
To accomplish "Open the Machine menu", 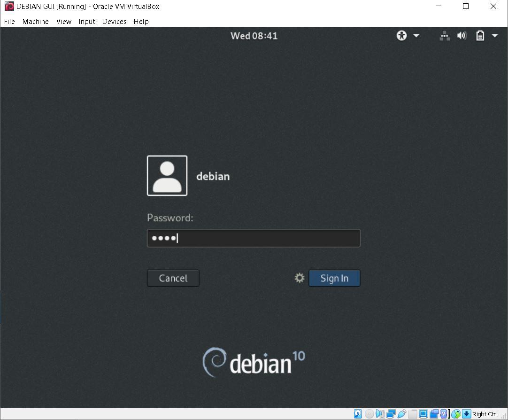I will [x=35, y=22].
